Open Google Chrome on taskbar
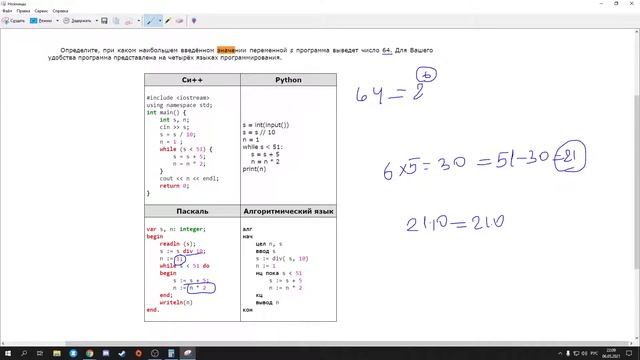This screenshot has width=640, height=360. (x=89, y=353)
